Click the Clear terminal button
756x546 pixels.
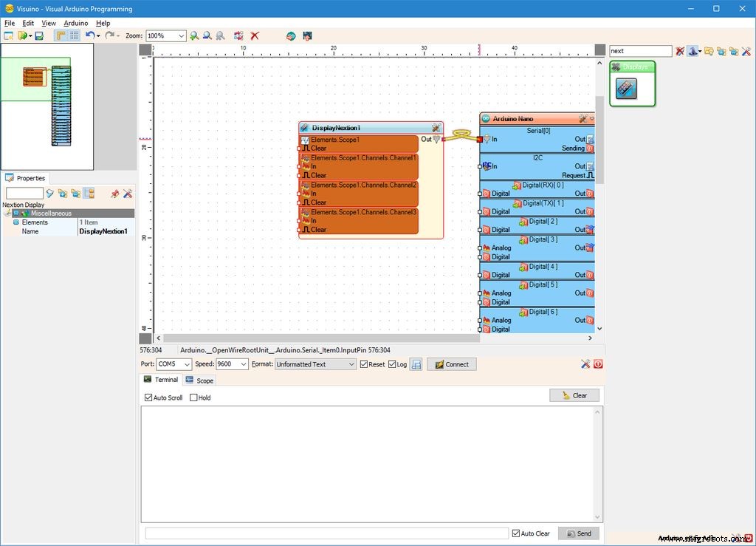point(574,395)
